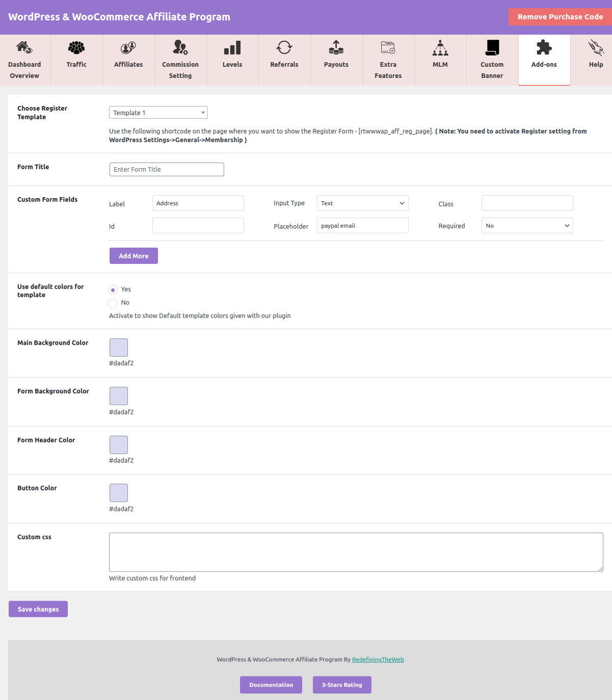
Task: Click the Referrals circular arrows icon
Action: click(x=284, y=47)
